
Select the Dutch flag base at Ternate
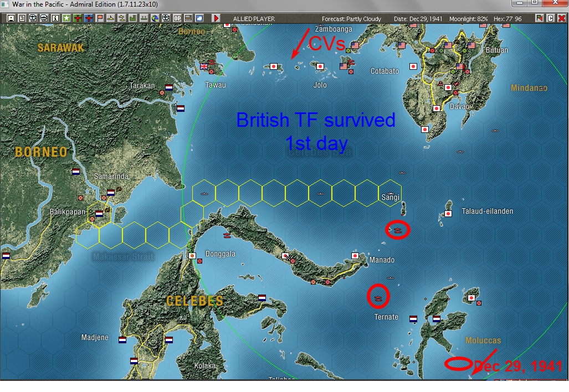click(413, 319)
